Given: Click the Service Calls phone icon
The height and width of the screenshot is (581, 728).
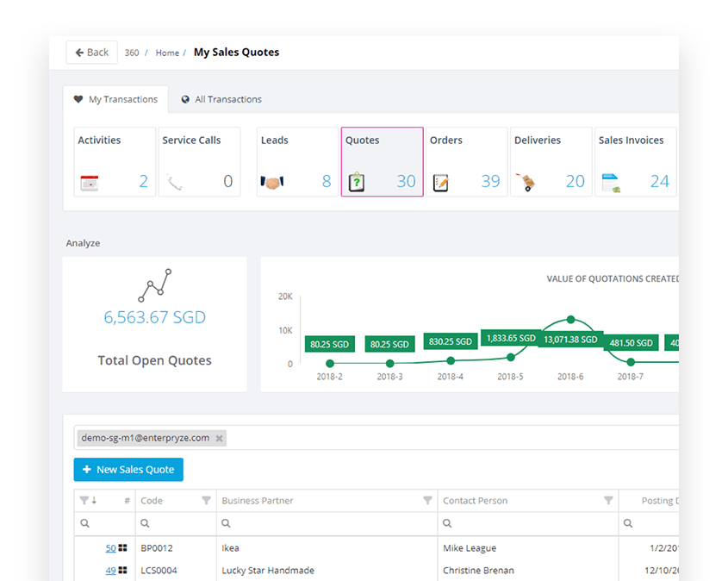Looking at the screenshot, I should (x=175, y=182).
